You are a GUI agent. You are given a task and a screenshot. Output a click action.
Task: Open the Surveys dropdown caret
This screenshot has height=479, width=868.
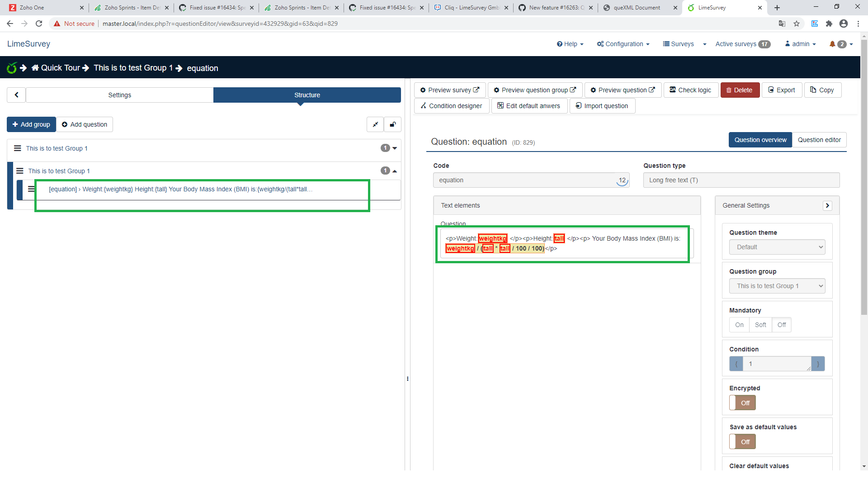(704, 44)
